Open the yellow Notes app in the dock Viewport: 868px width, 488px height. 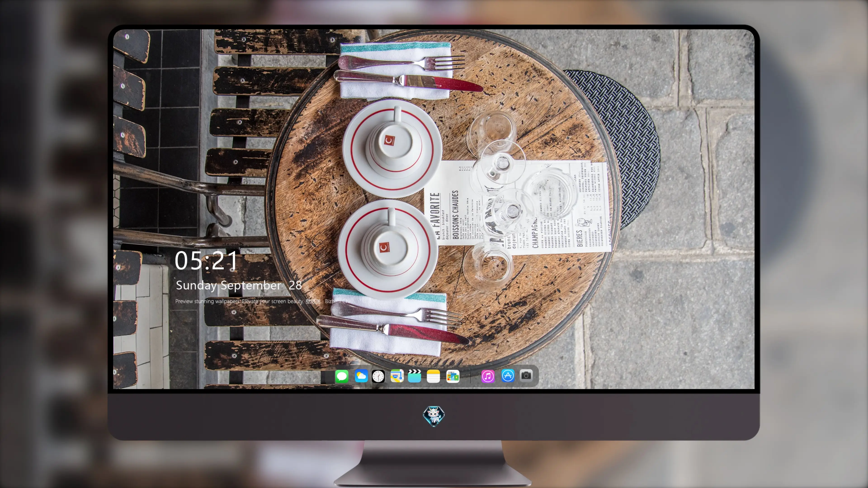[x=433, y=376]
